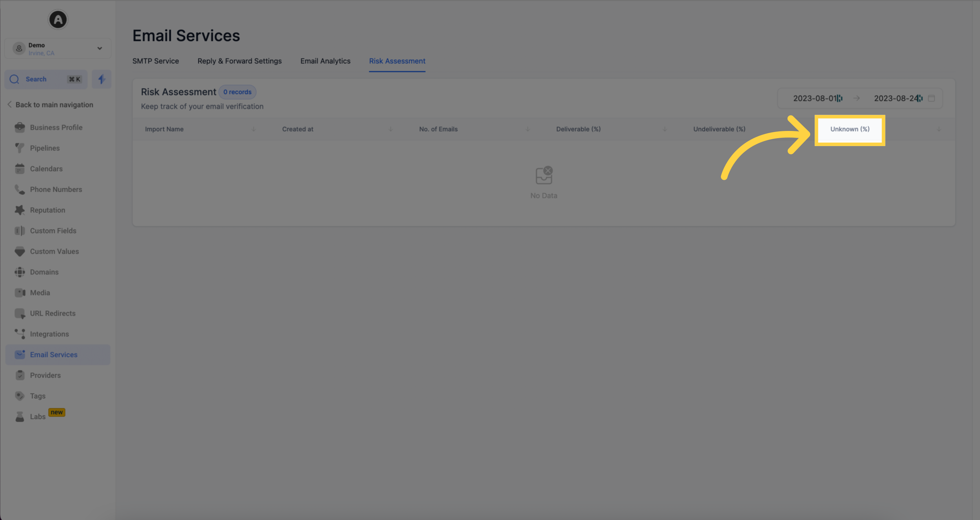Open the Demo account switcher dropdown
The width and height of the screenshot is (980, 520).
58,49
